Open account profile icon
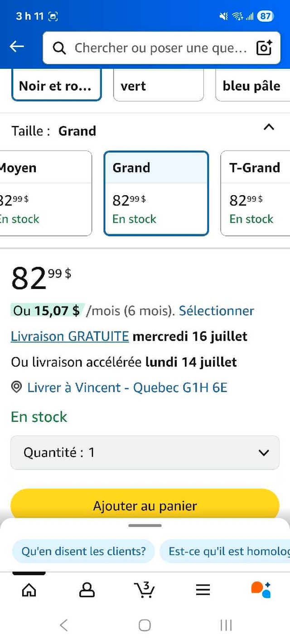 click(87, 589)
